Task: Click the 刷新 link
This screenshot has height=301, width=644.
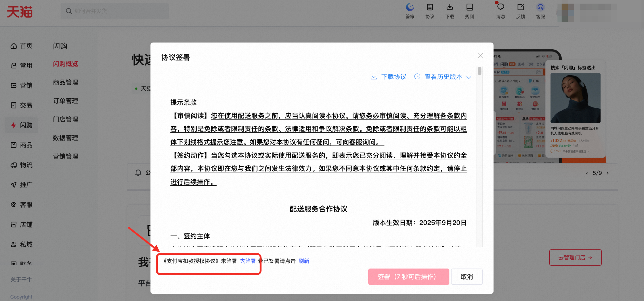Action: (x=304, y=261)
